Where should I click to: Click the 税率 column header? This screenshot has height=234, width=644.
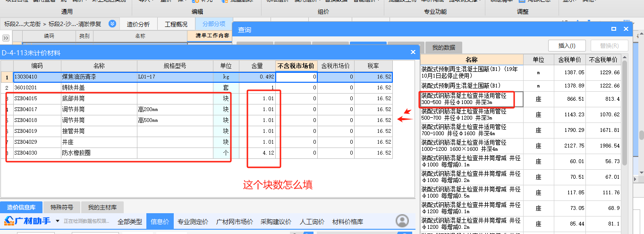[373, 66]
